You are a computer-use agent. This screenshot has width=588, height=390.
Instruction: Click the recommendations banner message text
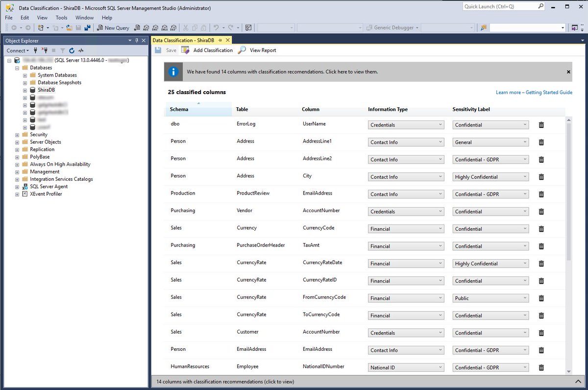click(x=282, y=72)
